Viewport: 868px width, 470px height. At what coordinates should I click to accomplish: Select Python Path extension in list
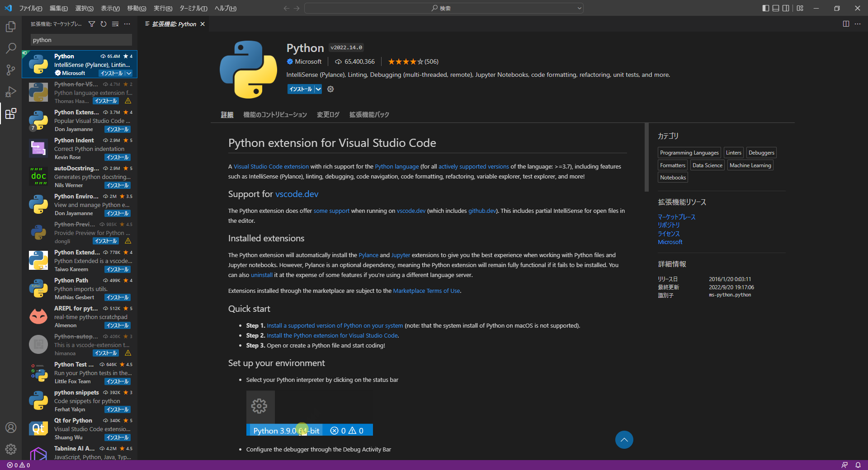[80, 289]
